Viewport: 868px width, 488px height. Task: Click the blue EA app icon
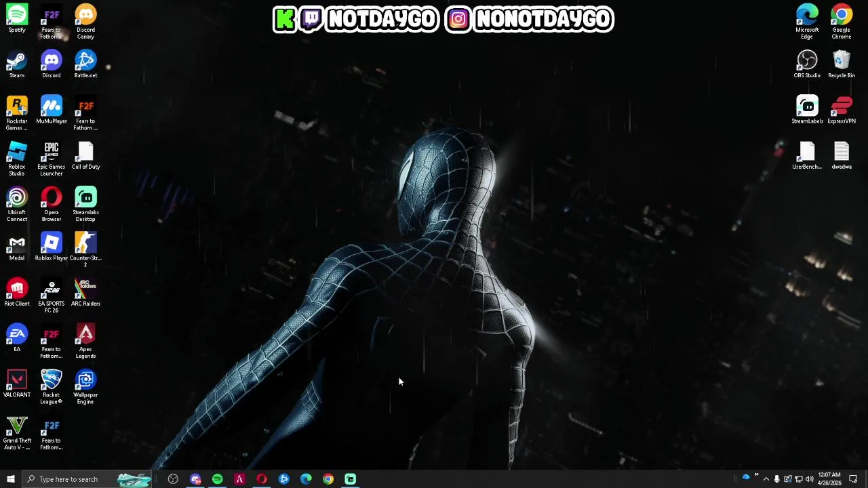coord(17,338)
